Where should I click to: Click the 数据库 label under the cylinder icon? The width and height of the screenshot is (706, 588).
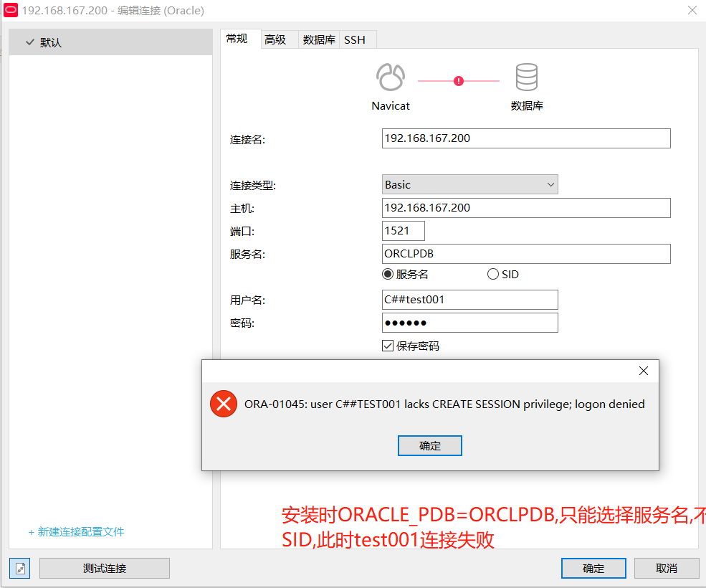(x=527, y=106)
